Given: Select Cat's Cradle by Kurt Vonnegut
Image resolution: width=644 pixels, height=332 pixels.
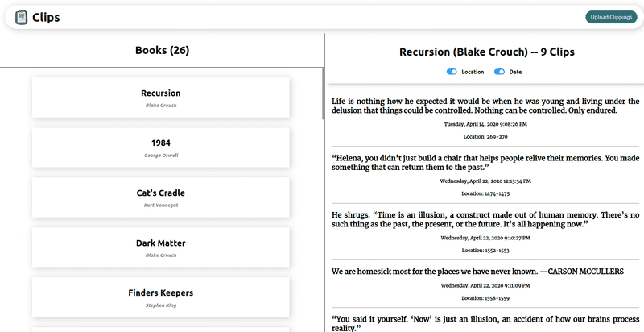Looking at the screenshot, I should click(160, 197).
